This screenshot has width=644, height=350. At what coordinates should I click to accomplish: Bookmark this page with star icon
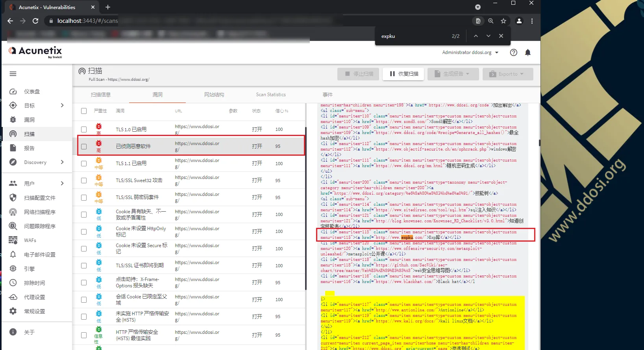[503, 21]
